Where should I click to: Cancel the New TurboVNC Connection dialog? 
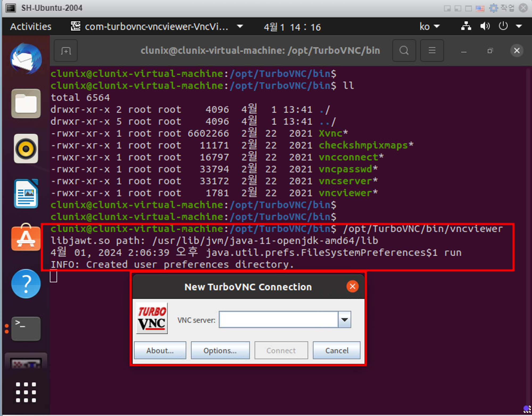point(336,351)
